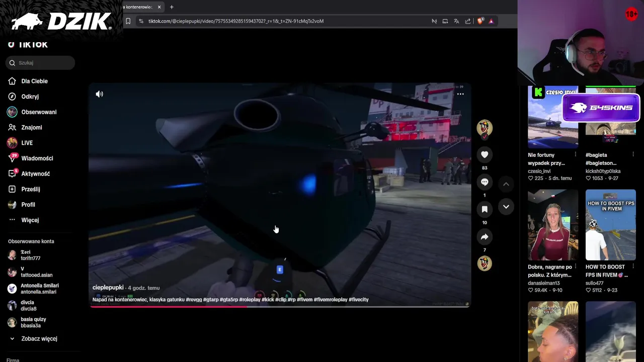The height and width of the screenshot is (362, 644).
Task: Click the cast/media icon in the address bar
Action: coord(445,21)
